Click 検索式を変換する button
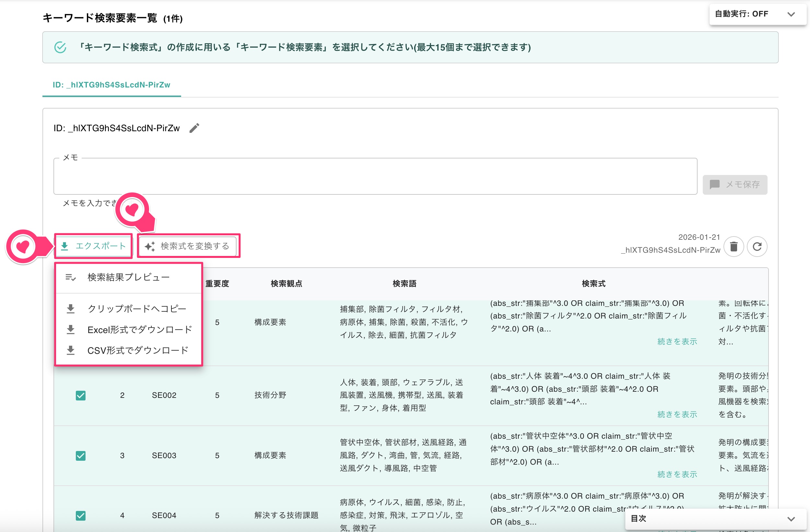810x532 pixels. pos(188,246)
